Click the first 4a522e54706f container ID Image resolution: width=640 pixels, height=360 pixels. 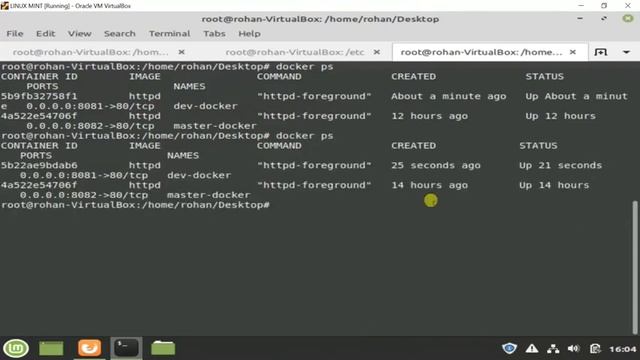tap(39, 116)
